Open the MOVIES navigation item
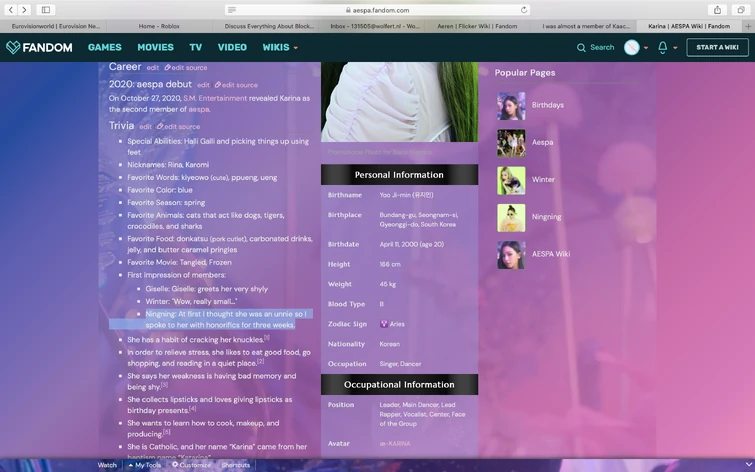The width and height of the screenshot is (755, 472). [156, 47]
